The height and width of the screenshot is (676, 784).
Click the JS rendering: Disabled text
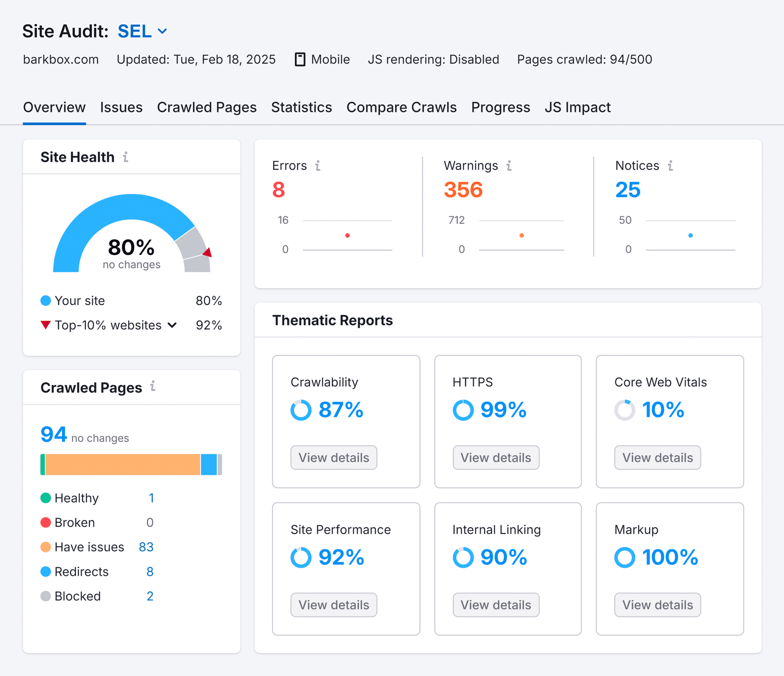(x=433, y=60)
